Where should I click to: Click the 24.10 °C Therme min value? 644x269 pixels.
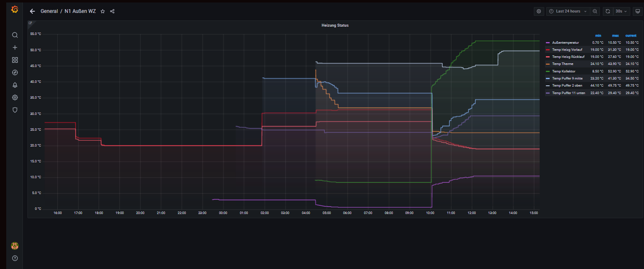(597, 64)
